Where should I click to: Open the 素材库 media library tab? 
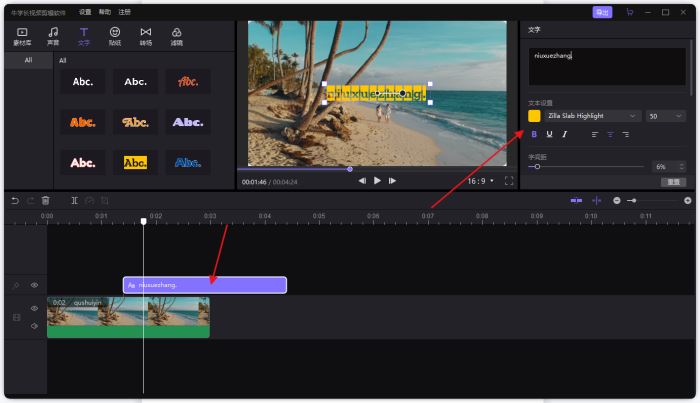[21, 37]
